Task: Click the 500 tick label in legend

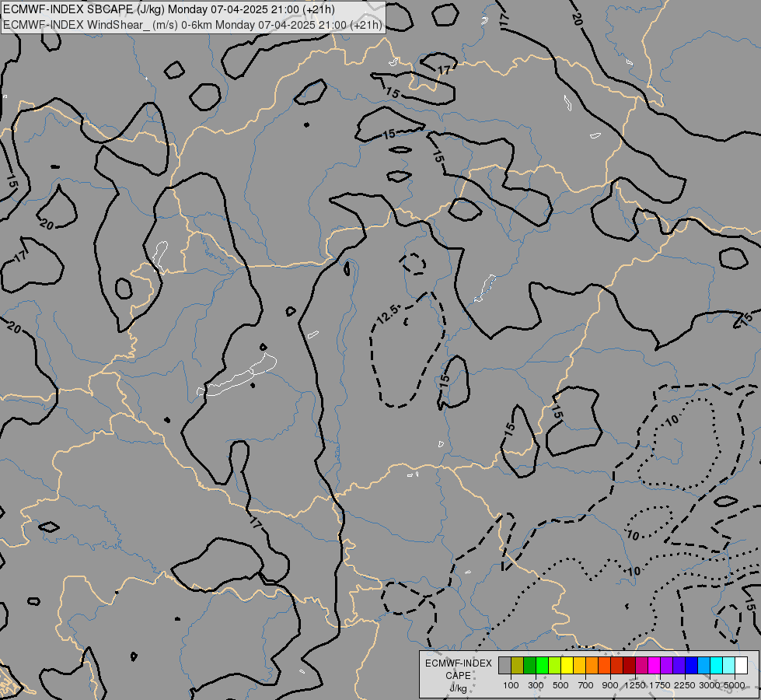Action: tap(560, 685)
